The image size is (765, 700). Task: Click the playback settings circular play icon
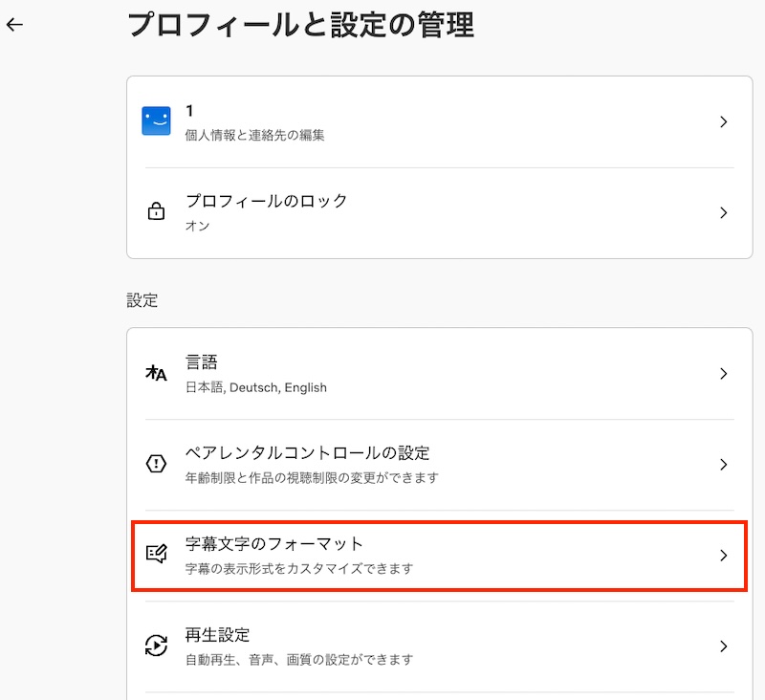[x=156, y=645]
